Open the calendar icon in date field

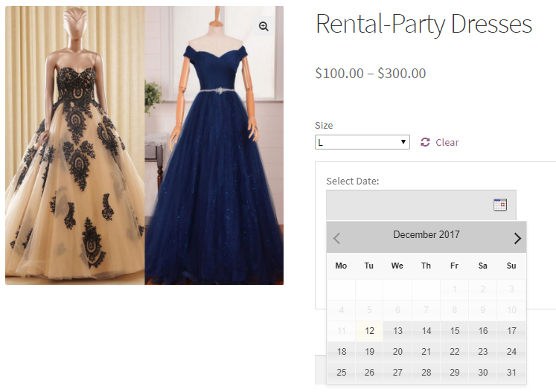pos(500,205)
